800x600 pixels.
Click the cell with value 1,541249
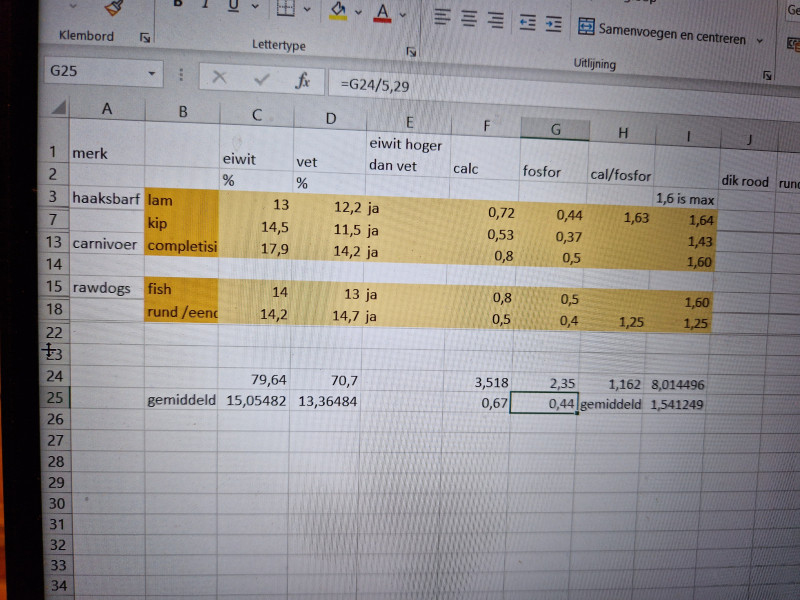tap(676, 405)
